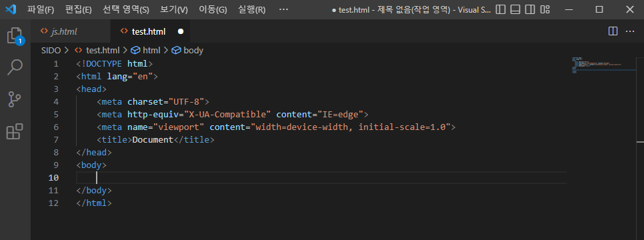The width and height of the screenshot is (644, 240).
Task: Open 선택 영역(S) menu
Action: (x=126, y=9)
